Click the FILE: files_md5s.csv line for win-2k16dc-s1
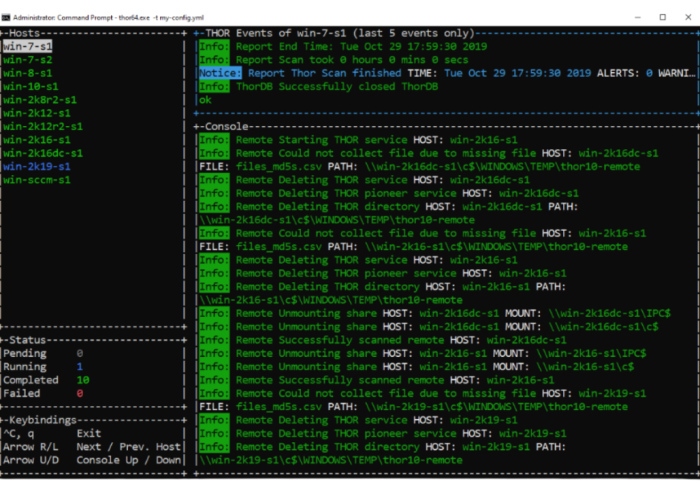 tap(420, 167)
